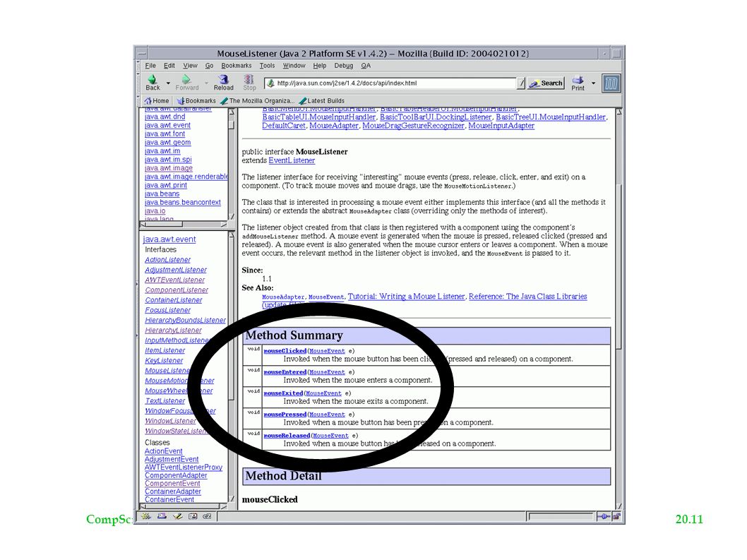Image resolution: width=747 pixels, height=560 pixels.
Task: Open IRC Chat from the status bar icons
Action: coord(208,516)
